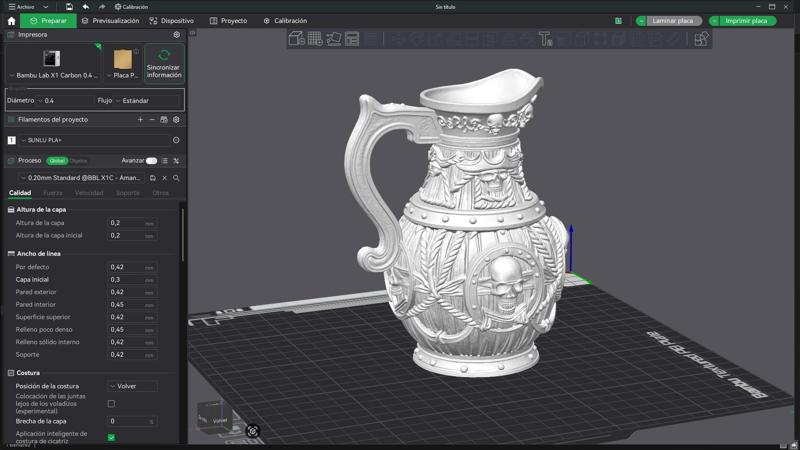Viewport: 800px width, 450px height.
Task: Open Posición de la costura Volver dropdown
Action: [x=132, y=386]
